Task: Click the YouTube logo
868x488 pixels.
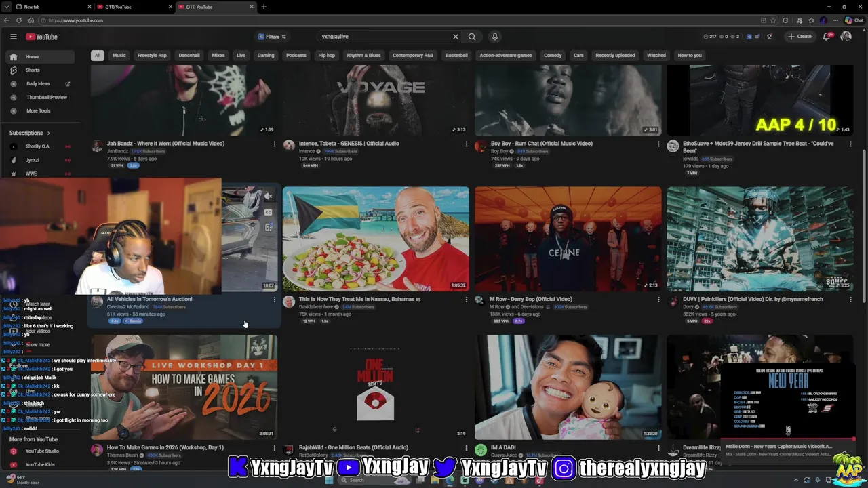Action: pos(42,37)
